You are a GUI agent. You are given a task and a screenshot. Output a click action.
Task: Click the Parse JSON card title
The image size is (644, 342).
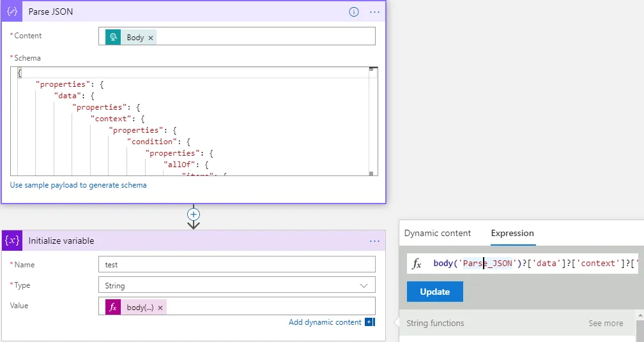(x=50, y=11)
